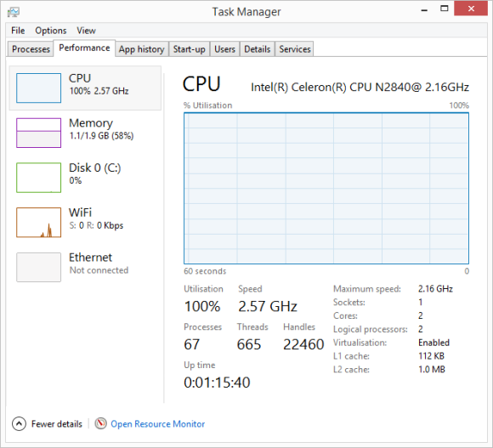Click the Intel Celeron N2840 processor name

[360, 87]
